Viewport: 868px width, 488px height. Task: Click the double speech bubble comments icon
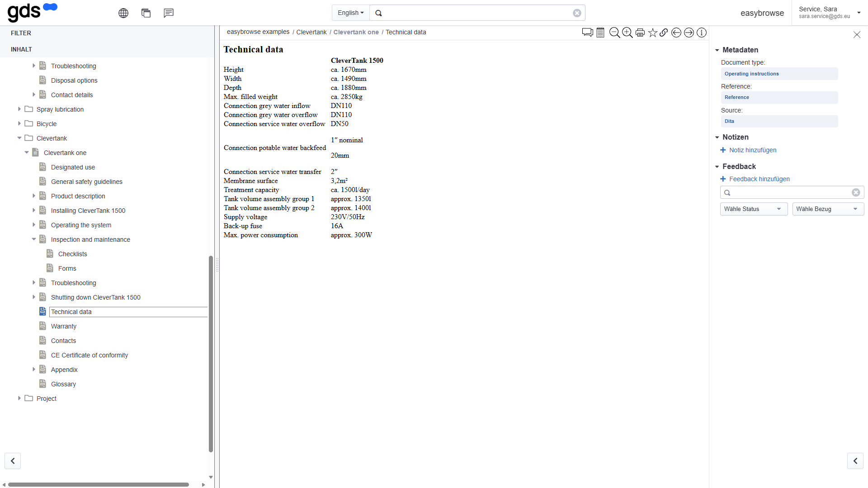588,33
